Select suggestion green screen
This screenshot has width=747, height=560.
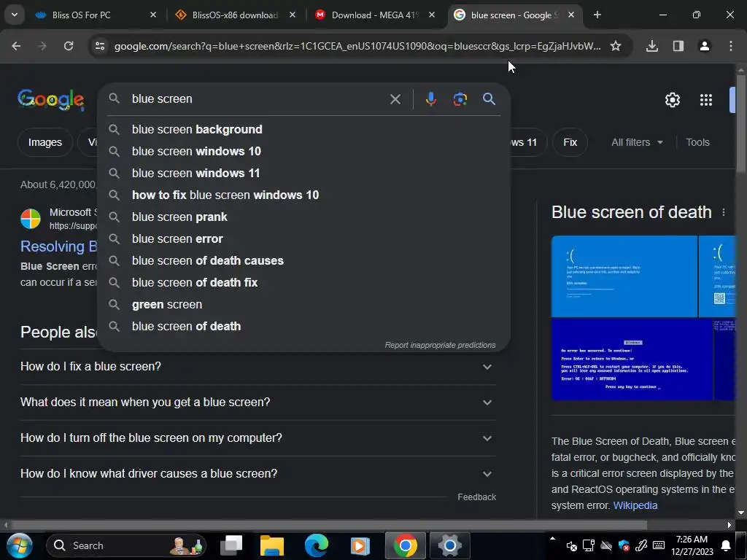point(304,305)
